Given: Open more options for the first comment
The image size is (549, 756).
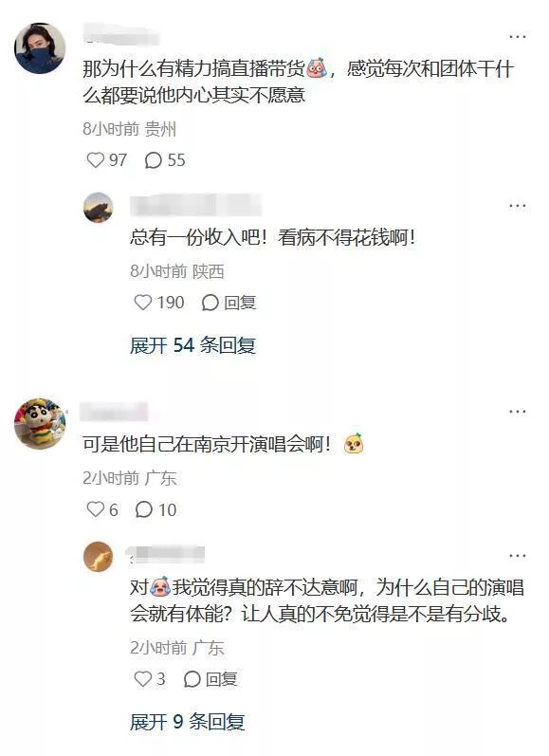Looking at the screenshot, I should click(517, 37).
